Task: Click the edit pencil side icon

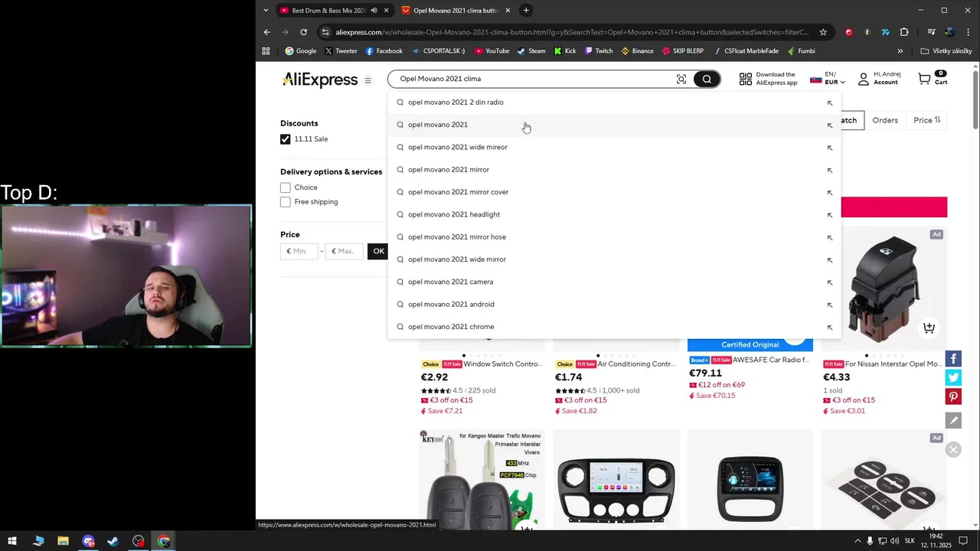Action: (x=953, y=420)
